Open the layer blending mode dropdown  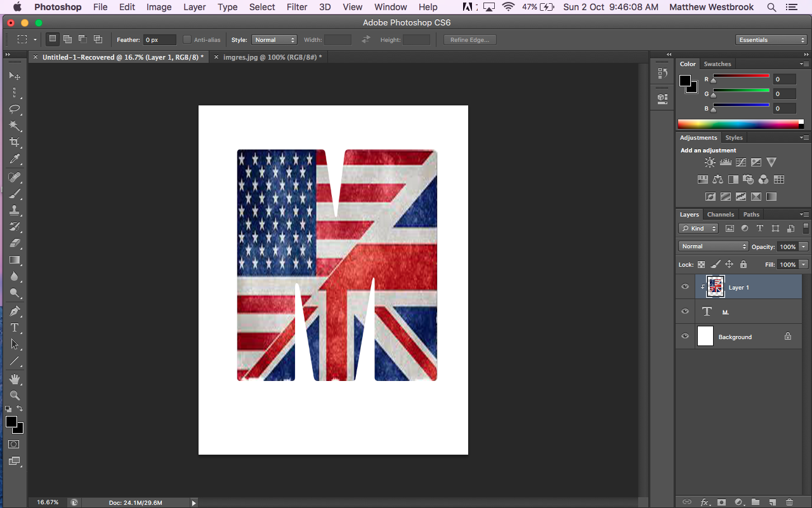pyautogui.click(x=713, y=246)
